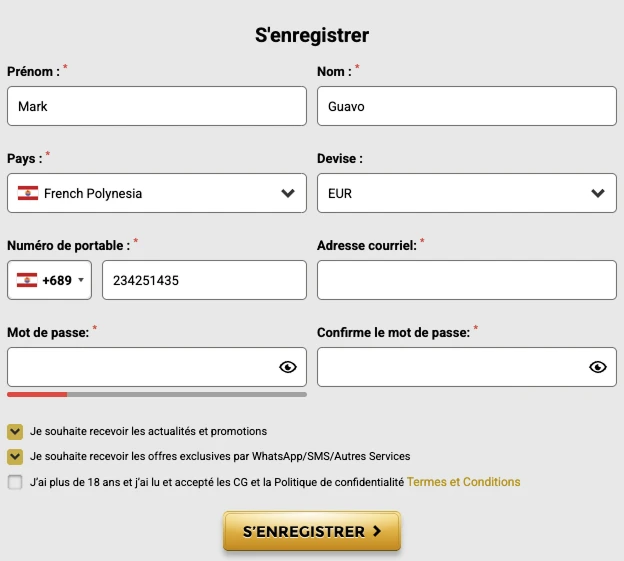Screen dimensions: 624x561
Task: Click the password strength indicator bar
Action: [x=157, y=395]
